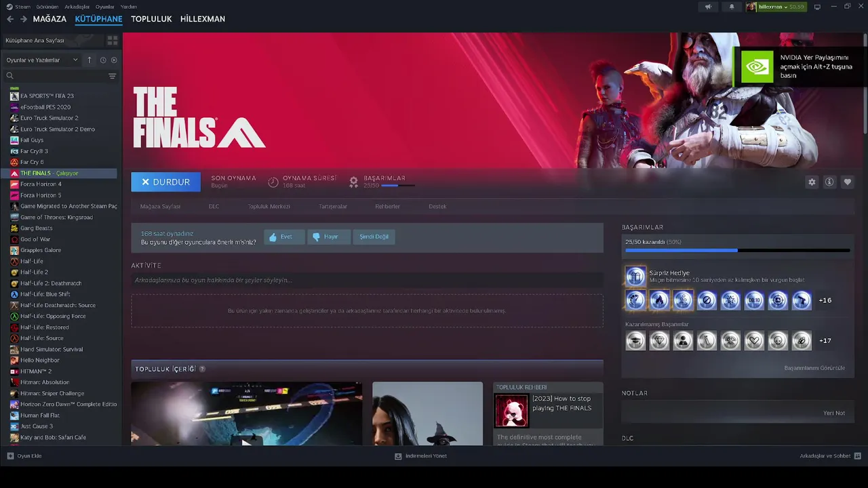Click the Add Game plus icon
The width and height of the screenshot is (868, 488).
tap(10, 456)
